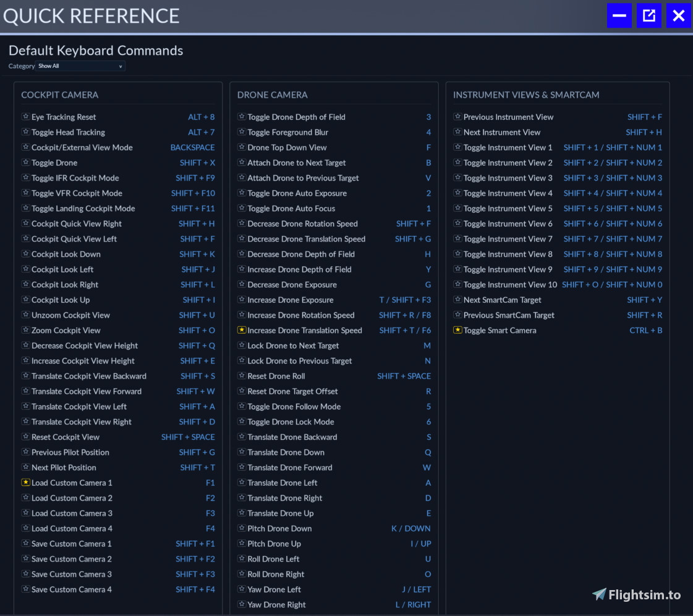
Task: Click the Roll Drone Left label
Action: (274, 559)
